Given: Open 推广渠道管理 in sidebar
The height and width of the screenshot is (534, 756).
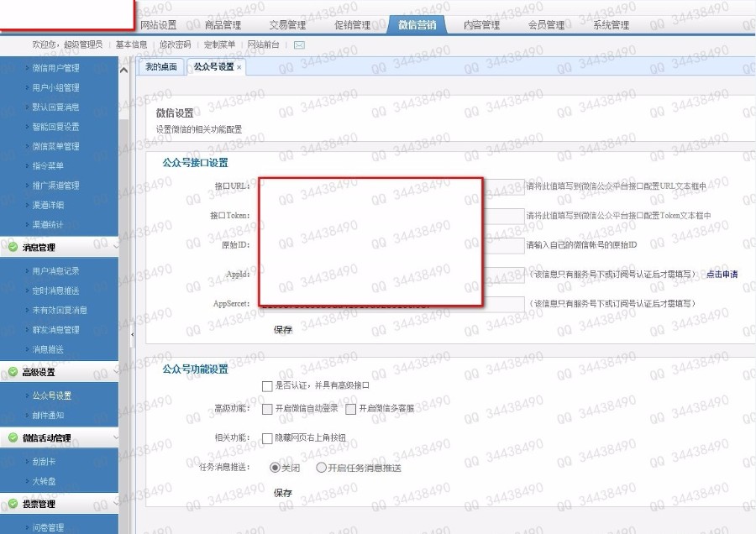Looking at the screenshot, I should pos(55,185).
